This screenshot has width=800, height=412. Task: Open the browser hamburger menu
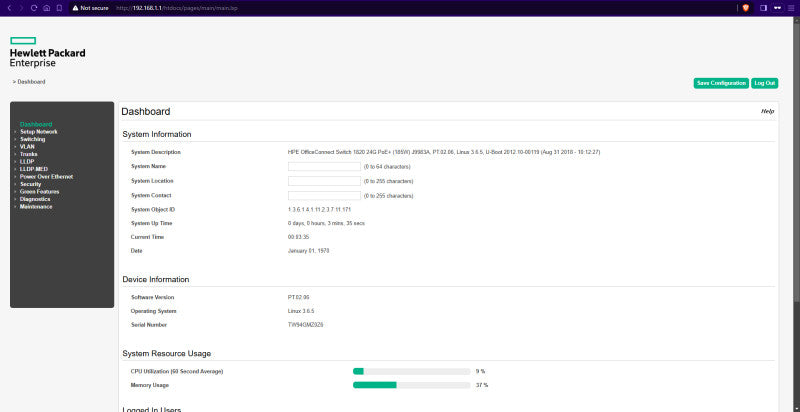click(791, 8)
